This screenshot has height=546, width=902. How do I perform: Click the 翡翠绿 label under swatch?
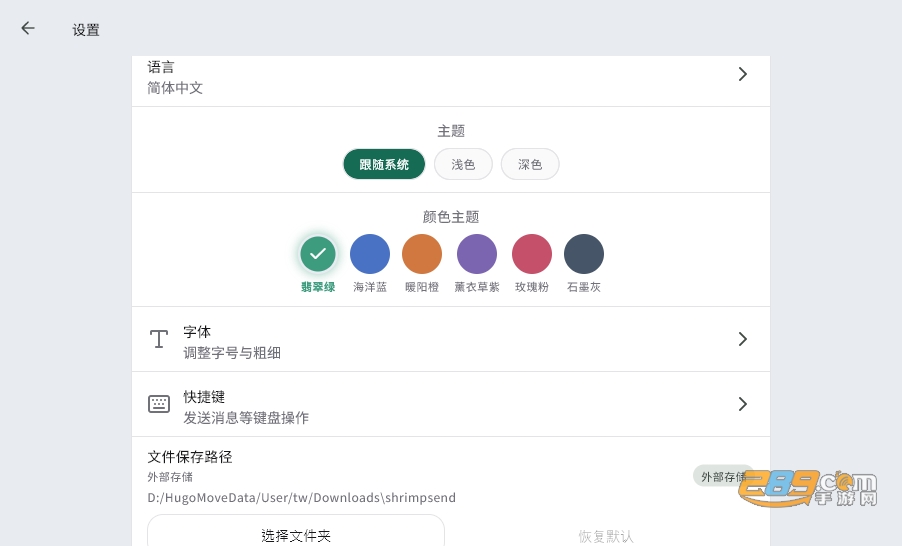pos(318,287)
